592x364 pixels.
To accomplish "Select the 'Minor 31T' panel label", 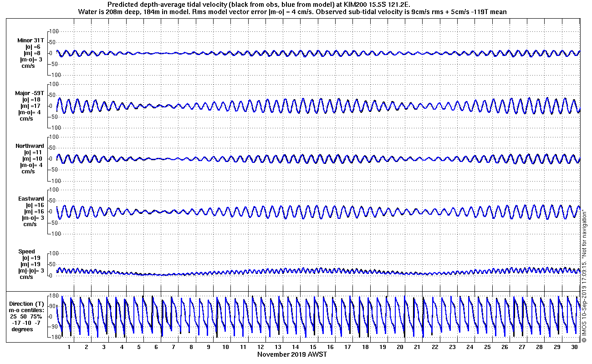I will pos(31,40).
